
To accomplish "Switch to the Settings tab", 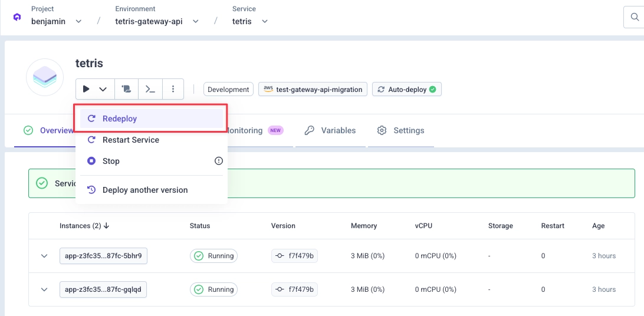I will click(x=400, y=130).
